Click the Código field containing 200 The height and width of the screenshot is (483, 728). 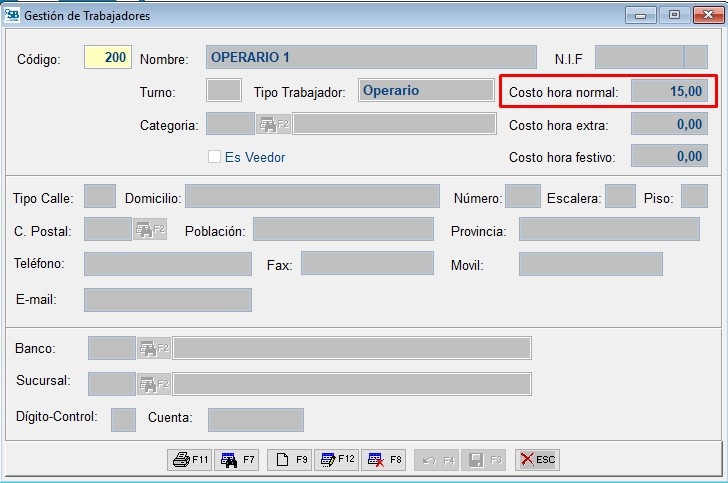click(107, 58)
